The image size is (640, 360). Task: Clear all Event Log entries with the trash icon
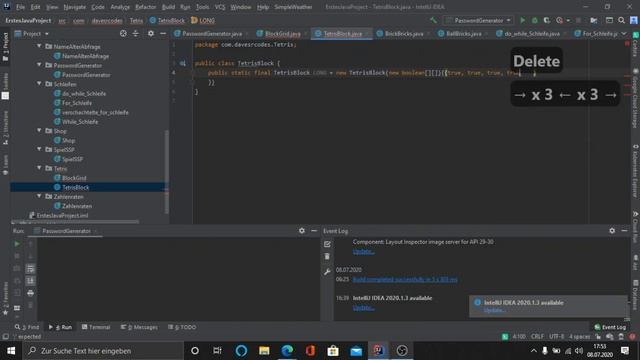327,257
